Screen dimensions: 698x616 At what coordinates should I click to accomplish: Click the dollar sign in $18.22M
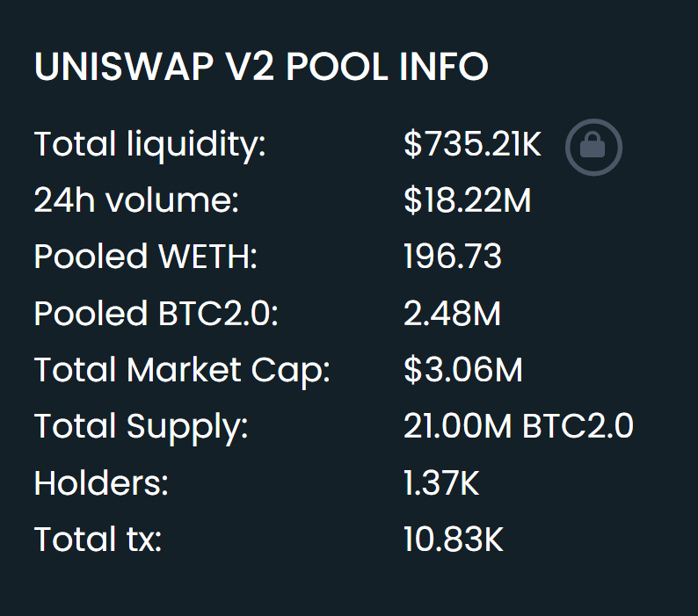(x=412, y=200)
